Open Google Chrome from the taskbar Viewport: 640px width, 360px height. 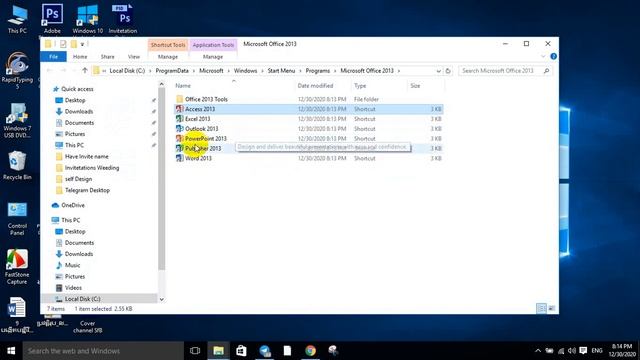point(311,351)
